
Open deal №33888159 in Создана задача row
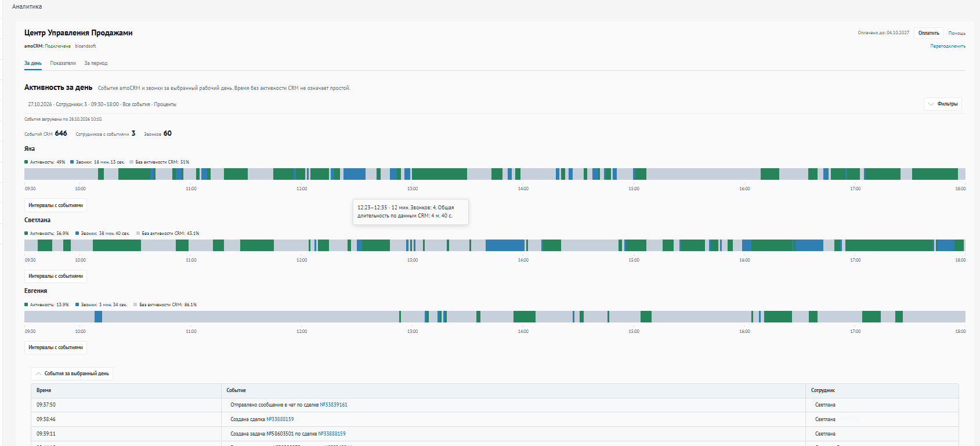click(332, 434)
